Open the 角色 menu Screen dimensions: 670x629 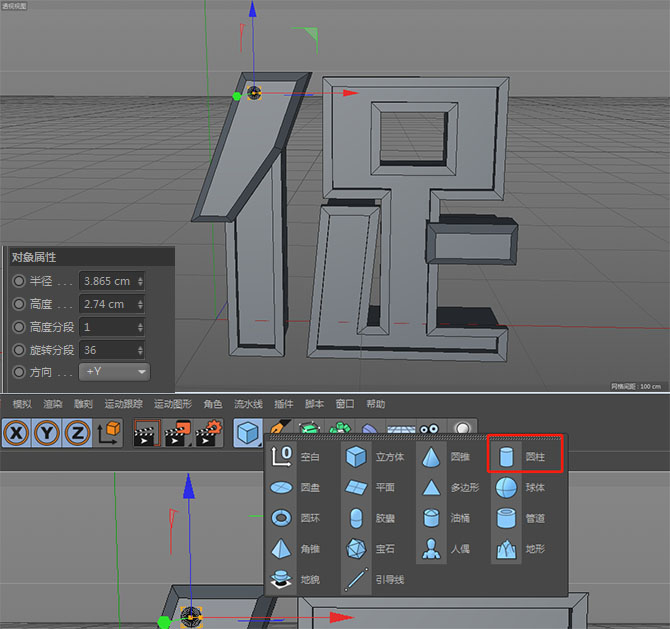point(213,404)
